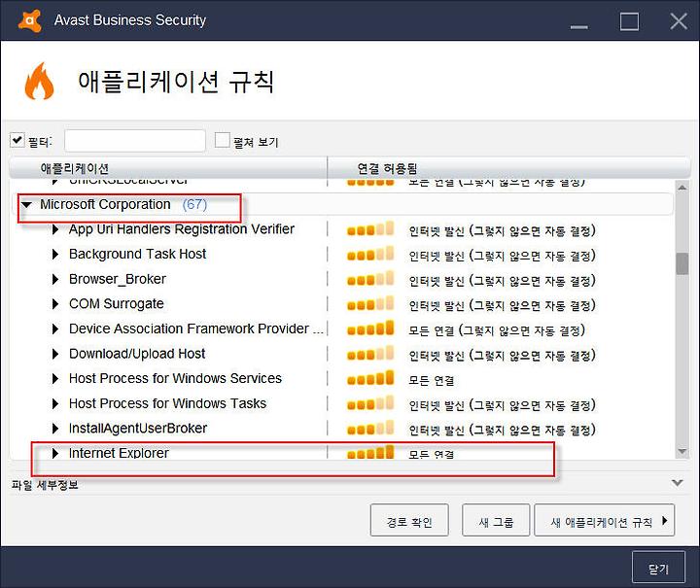The width and height of the screenshot is (700, 588).
Task: Expand Host Process for Windows Services
Action: [55, 379]
